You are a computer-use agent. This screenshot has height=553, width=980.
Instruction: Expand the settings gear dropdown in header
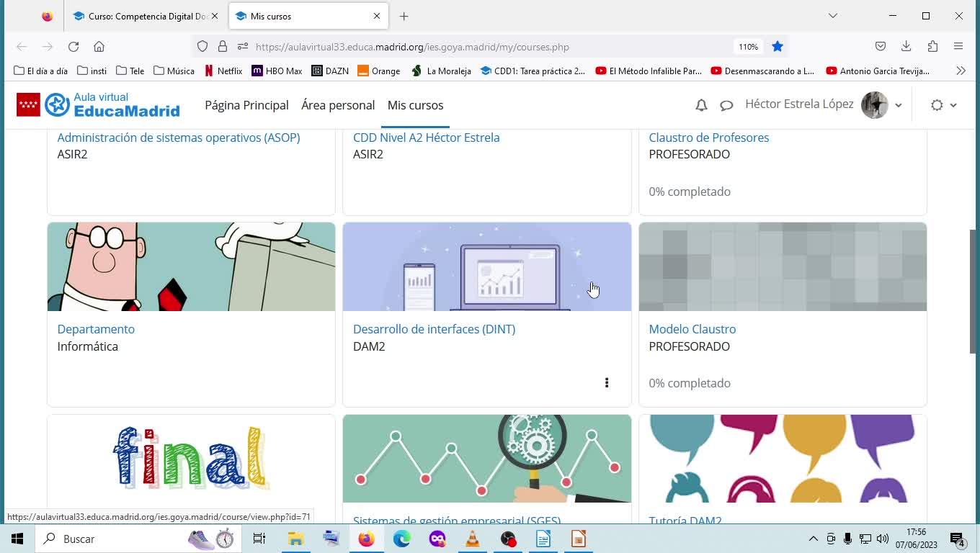(943, 105)
